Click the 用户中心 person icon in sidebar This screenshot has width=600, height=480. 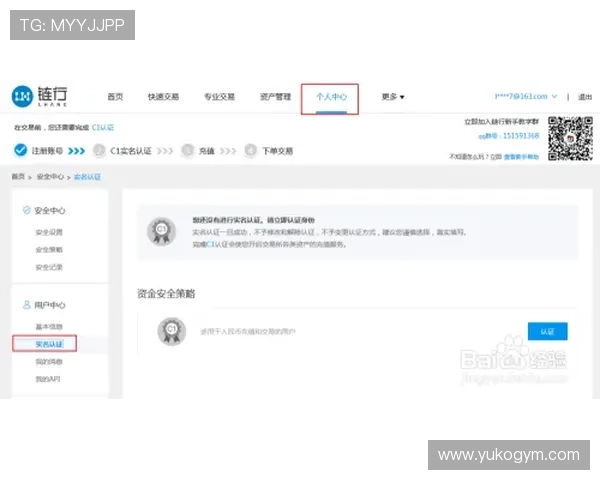pyautogui.click(x=26, y=305)
